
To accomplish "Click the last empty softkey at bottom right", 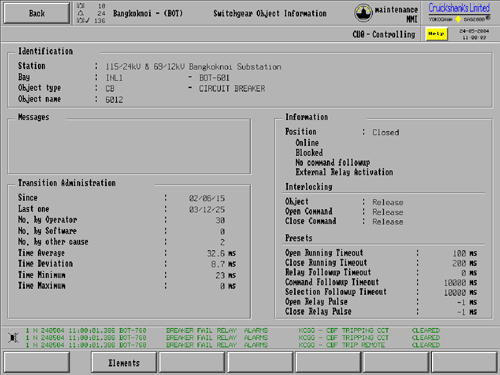I will pos(464,363).
